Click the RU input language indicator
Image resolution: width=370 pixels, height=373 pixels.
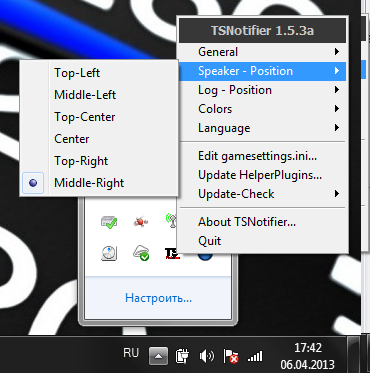tap(131, 353)
